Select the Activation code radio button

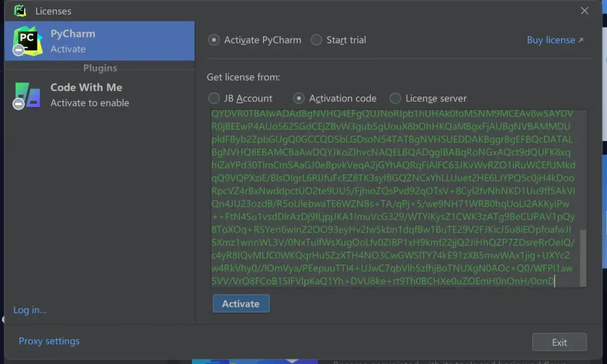299,99
